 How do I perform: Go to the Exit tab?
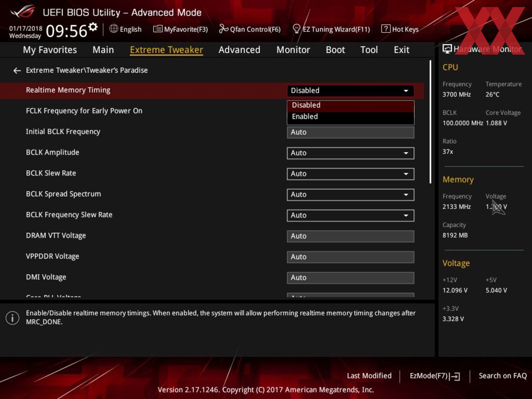(401, 50)
